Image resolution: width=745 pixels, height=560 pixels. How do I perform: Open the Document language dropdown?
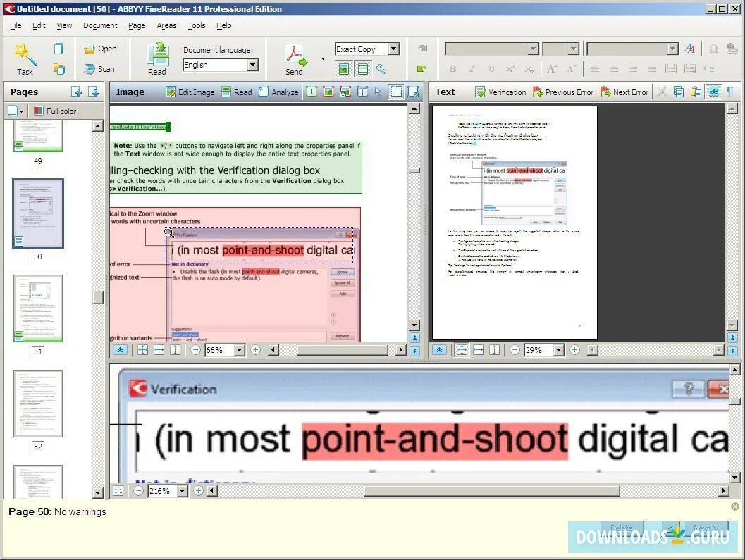pyautogui.click(x=253, y=65)
